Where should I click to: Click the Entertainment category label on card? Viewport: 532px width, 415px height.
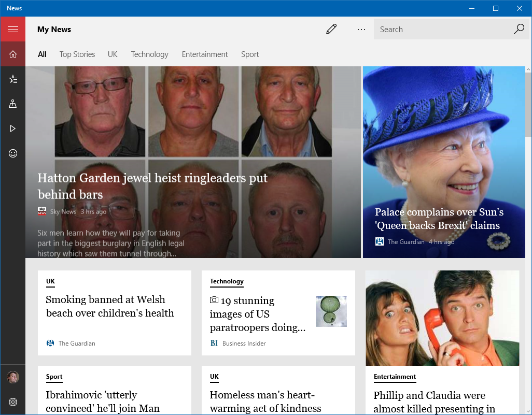tap(395, 377)
